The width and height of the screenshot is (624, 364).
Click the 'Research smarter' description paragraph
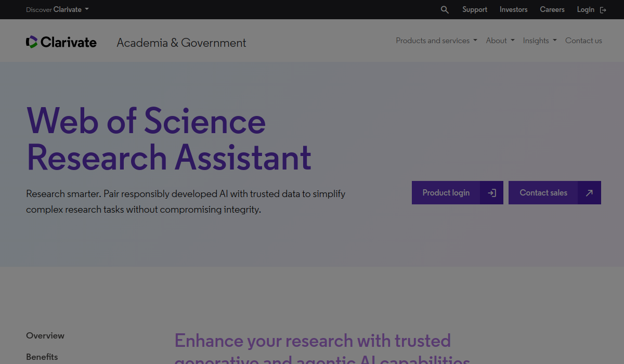(x=186, y=202)
